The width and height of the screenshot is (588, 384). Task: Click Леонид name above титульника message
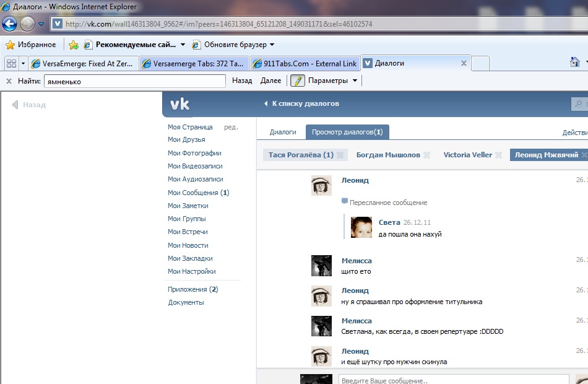pyautogui.click(x=355, y=290)
